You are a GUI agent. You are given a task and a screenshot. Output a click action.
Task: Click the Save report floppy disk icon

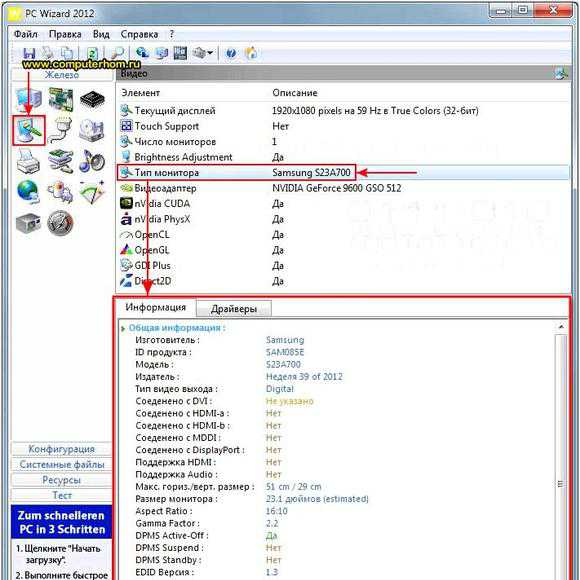click(28, 53)
